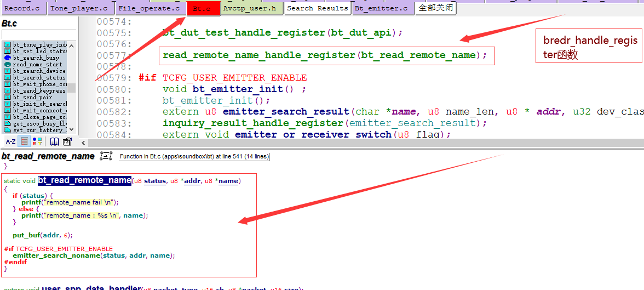Click the context window options icon beside bt_read_remote_name
The height and width of the screenshot is (290, 644).
point(106,156)
